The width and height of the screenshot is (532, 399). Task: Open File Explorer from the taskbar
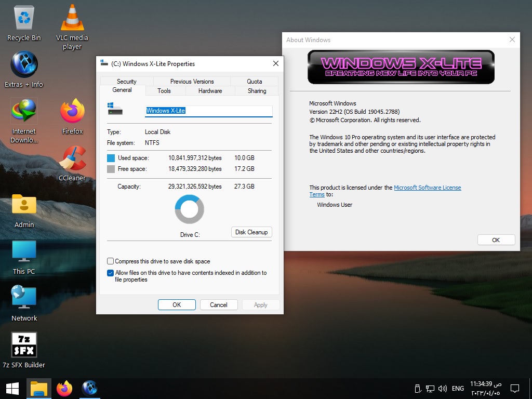38,389
